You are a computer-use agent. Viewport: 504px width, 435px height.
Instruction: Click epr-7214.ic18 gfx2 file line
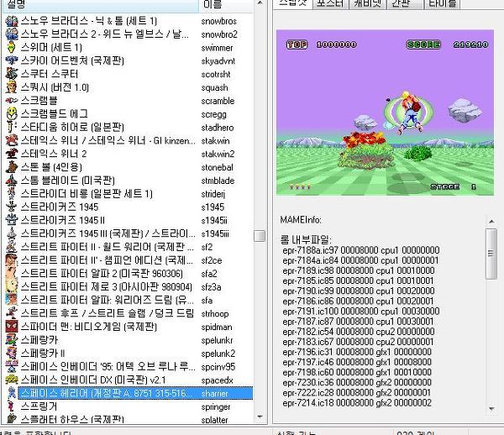click(x=357, y=402)
